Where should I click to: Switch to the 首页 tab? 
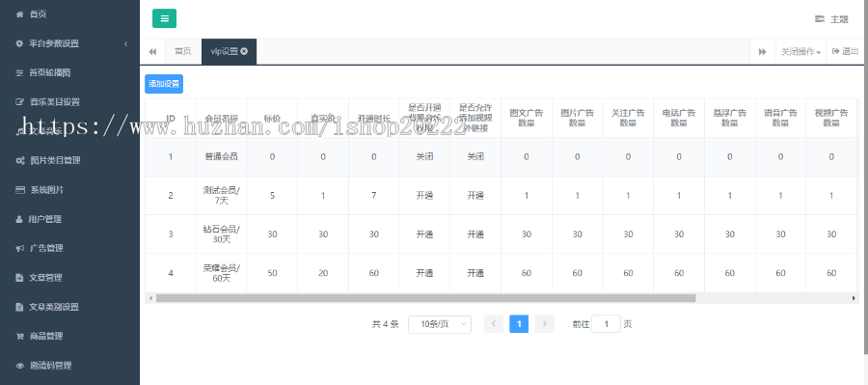pyautogui.click(x=182, y=51)
